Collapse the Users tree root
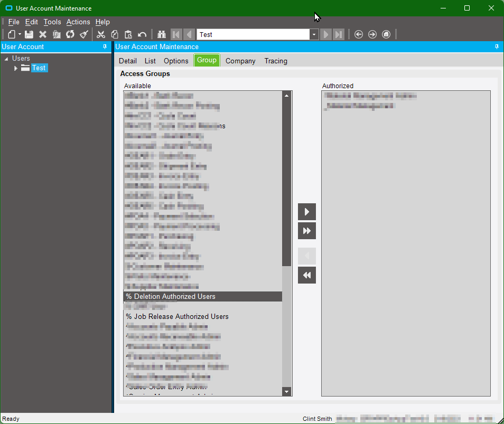Screen dimensions: 504x424 pyautogui.click(x=6, y=59)
